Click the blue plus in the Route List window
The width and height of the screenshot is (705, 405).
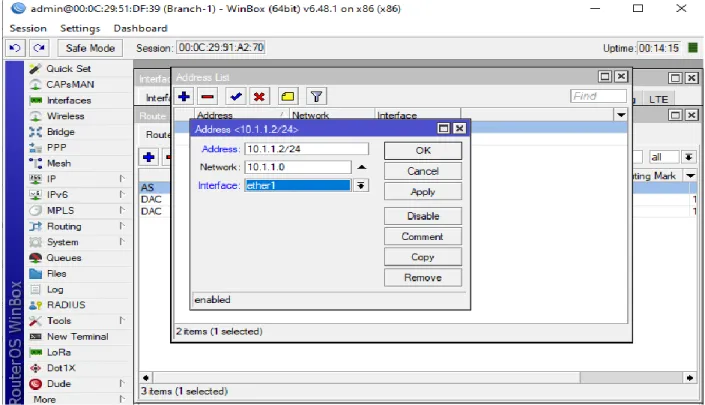click(x=149, y=157)
